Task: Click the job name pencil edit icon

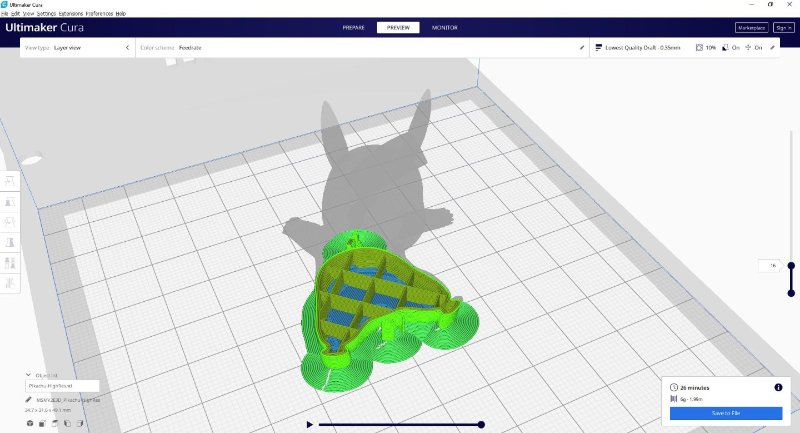Action: pyautogui.click(x=29, y=400)
